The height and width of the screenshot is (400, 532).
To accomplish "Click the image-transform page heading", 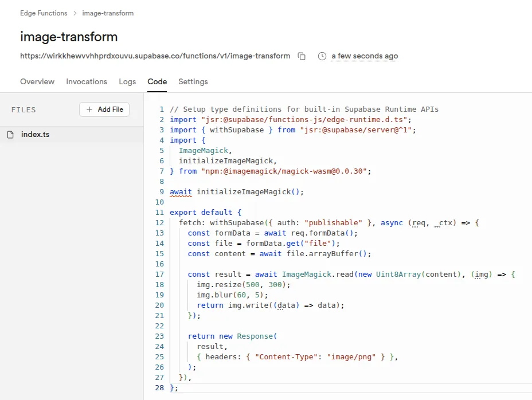I will 69,37.
